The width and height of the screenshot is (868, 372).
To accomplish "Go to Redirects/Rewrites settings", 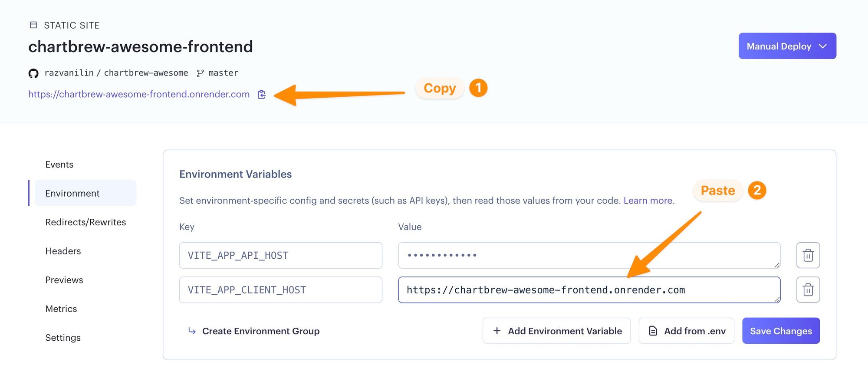I will click(x=85, y=222).
